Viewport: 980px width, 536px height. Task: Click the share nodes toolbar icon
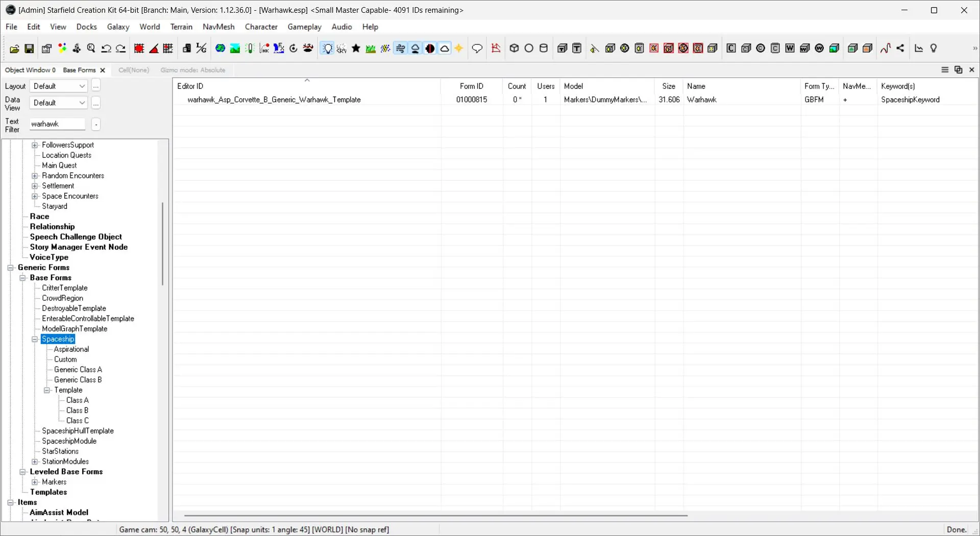(x=900, y=48)
